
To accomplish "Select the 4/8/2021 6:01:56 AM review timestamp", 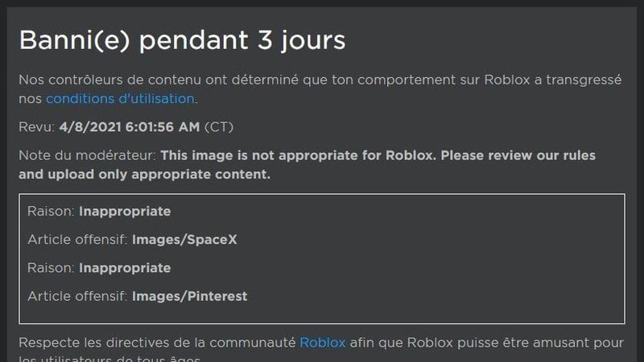I will click(x=130, y=127).
